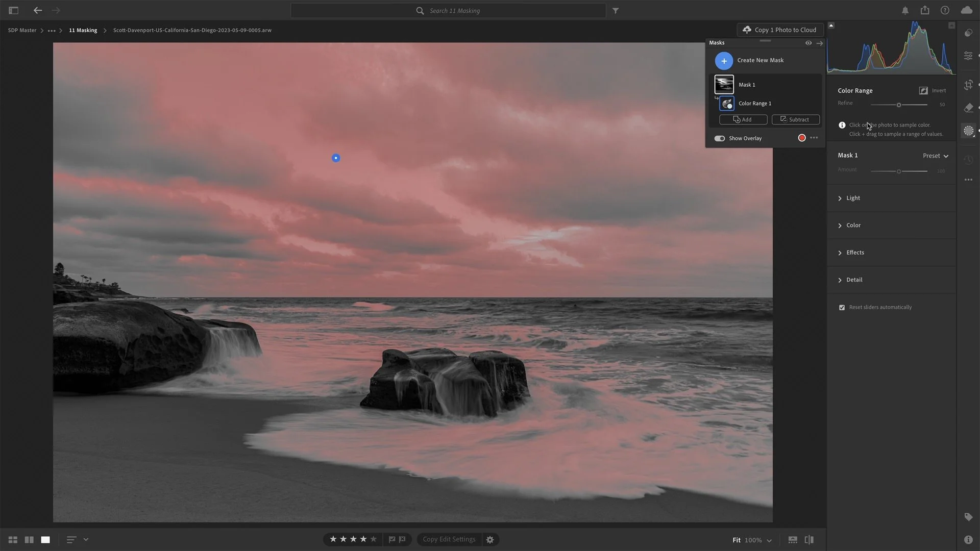980x551 pixels.
Task: Click the share export icon
Action: pos(925,10)
